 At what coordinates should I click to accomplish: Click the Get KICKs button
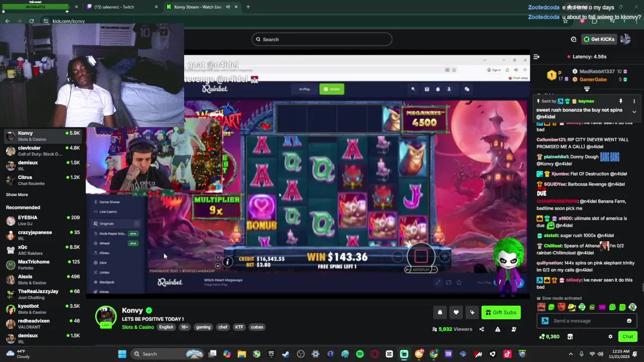tap(599, 39)
